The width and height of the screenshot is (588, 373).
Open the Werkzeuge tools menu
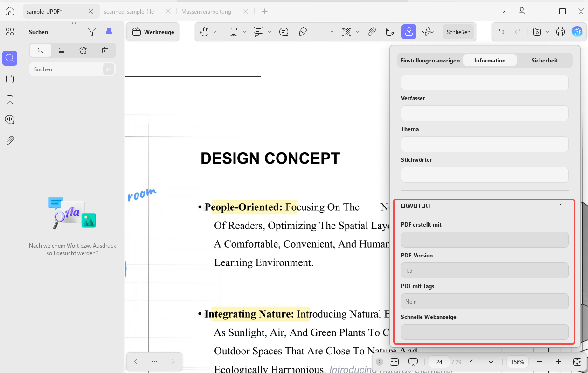pos(153,32)
